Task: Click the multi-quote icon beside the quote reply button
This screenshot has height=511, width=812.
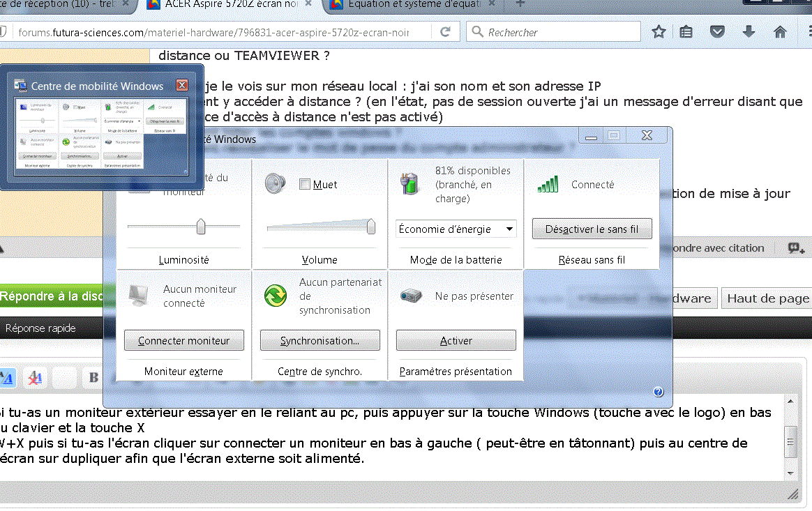Action: (x=796, y=248)
